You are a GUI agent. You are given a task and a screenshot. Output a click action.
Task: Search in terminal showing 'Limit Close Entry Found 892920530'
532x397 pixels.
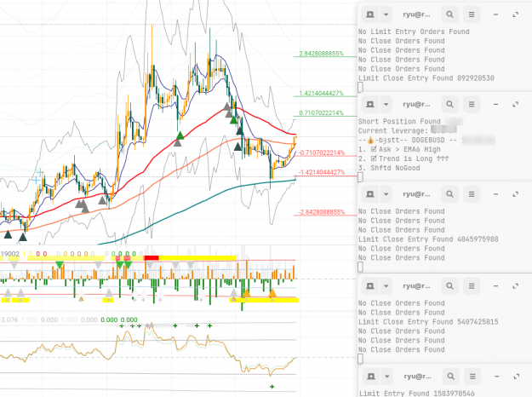point(450,14)
